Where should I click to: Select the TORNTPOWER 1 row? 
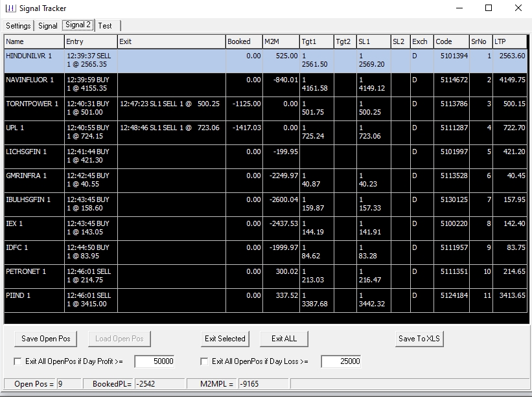tap(266, 109)
